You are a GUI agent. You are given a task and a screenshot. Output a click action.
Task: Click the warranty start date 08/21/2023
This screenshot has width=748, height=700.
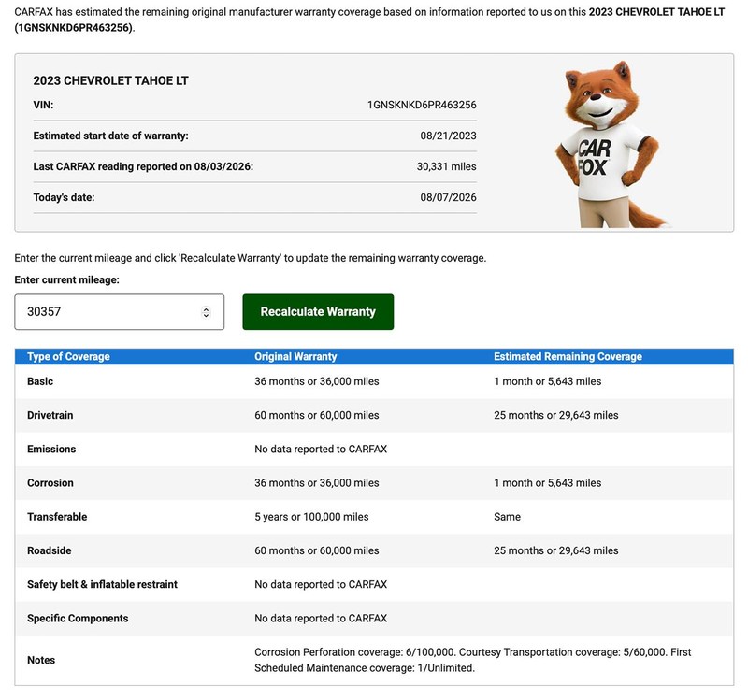(449, 136)
